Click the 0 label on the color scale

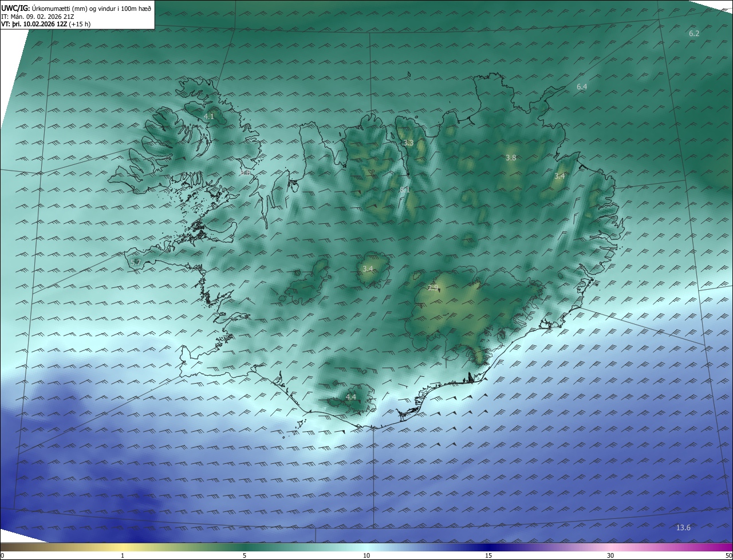point(2,555)
